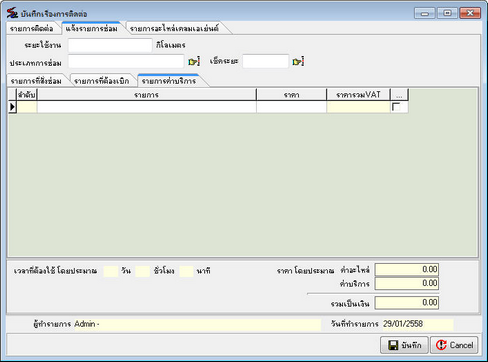Click the ราคารวมVAT column header
Viewport: 488px width, 362px height.
point(358,95)
